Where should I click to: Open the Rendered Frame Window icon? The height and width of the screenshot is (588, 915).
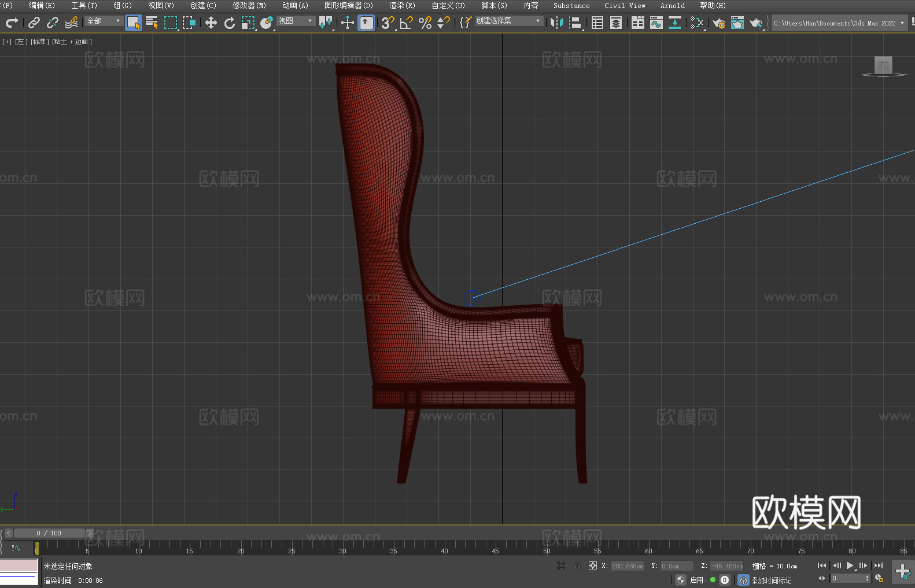pyautogui.click(x=737, y=23)
